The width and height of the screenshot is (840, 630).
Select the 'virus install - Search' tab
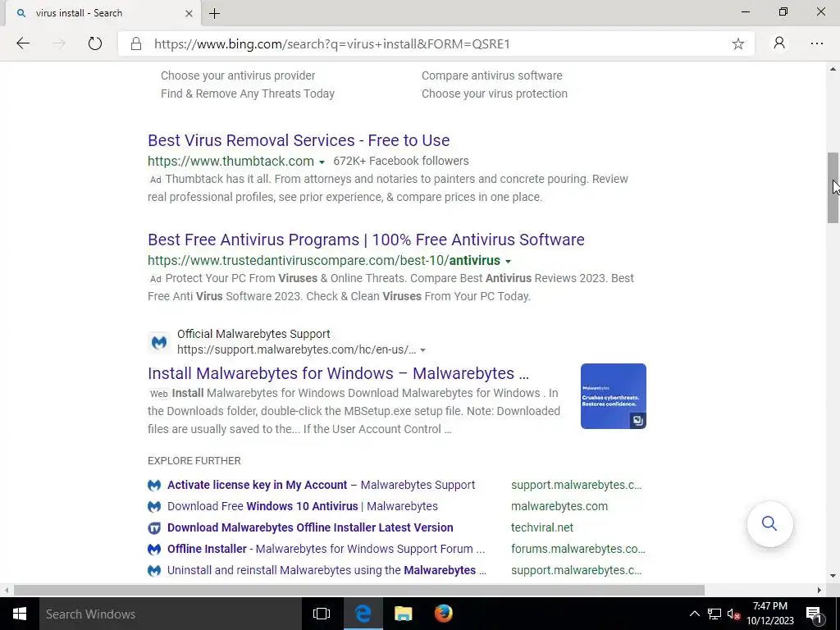point(103,13)
